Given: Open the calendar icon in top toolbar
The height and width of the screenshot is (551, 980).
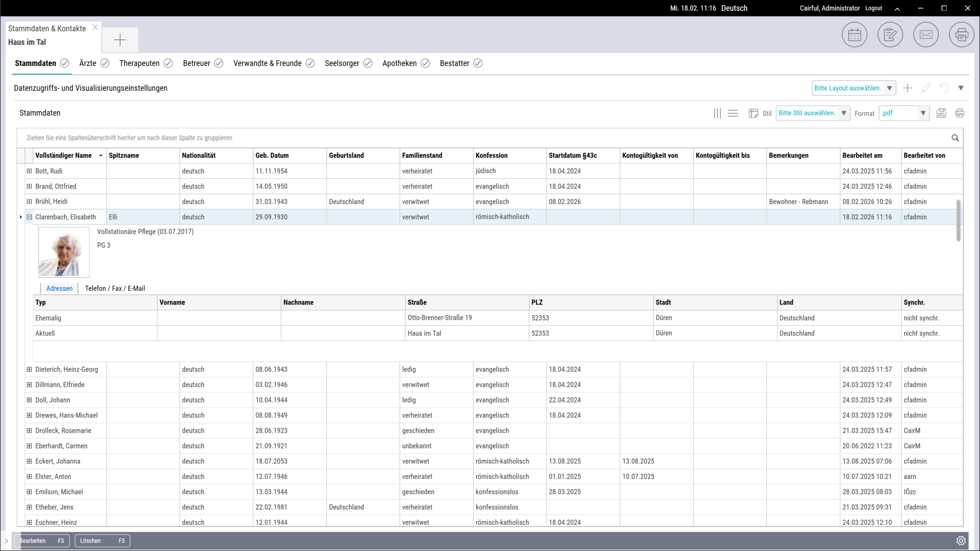Looking at the screenshot, I should coord(854,35).
